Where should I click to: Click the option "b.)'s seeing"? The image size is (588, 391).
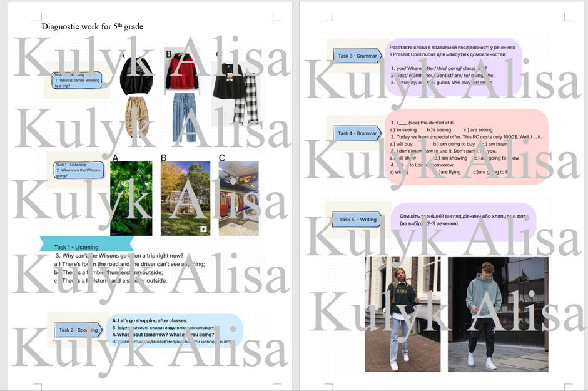[439, 129]
